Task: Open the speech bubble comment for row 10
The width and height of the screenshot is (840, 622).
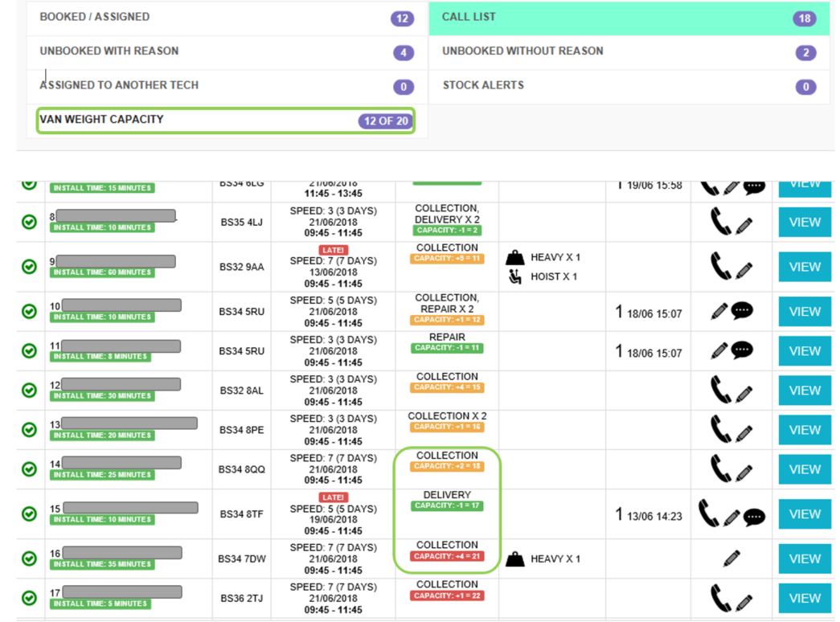Action: coord(742,311)
